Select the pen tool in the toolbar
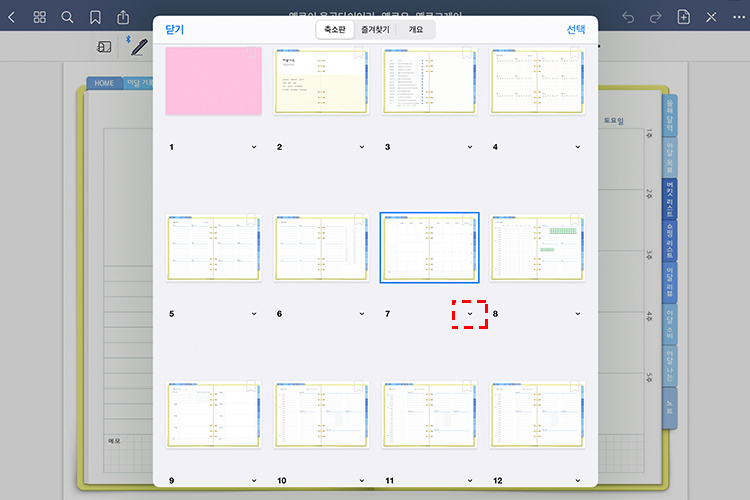The image size is (750, 500). (x=139, y=47)
